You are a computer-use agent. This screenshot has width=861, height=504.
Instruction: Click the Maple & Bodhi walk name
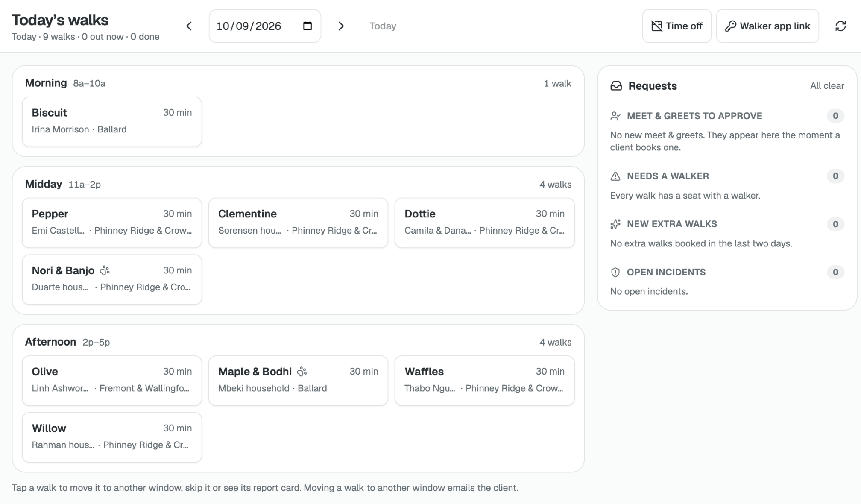(255, 372)
